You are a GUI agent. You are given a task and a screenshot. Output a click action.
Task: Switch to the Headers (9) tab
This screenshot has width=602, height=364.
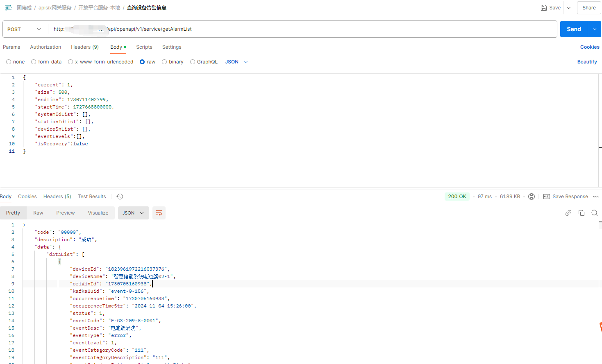pos(84,47)
